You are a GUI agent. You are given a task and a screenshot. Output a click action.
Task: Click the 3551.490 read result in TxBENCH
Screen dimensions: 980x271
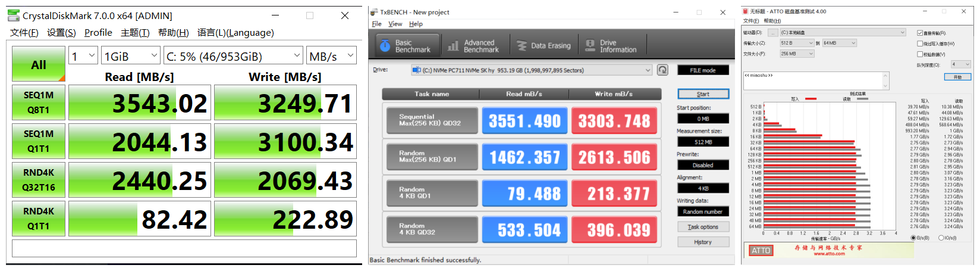(x=524, y=121)
